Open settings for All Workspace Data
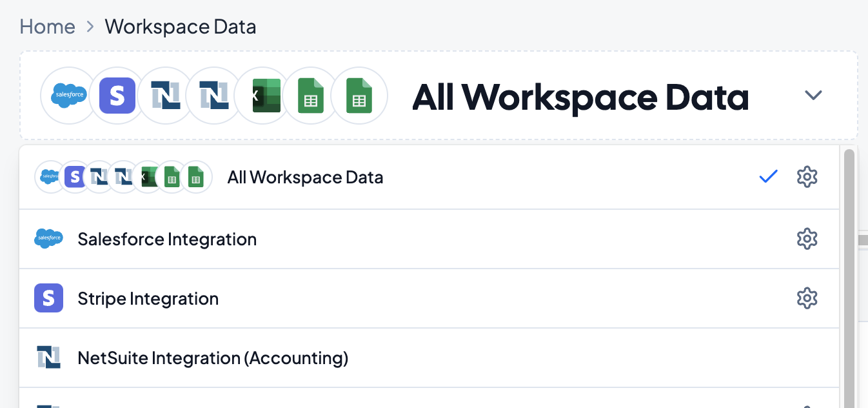 [807, 177]
